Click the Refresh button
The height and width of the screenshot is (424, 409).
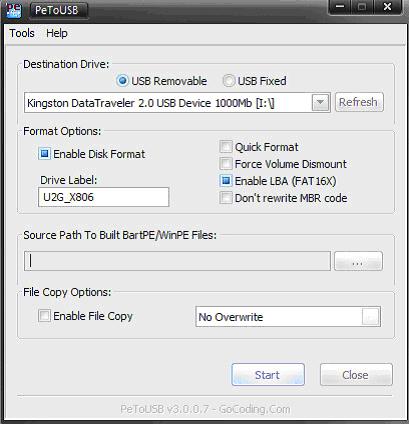pos(359,102)
